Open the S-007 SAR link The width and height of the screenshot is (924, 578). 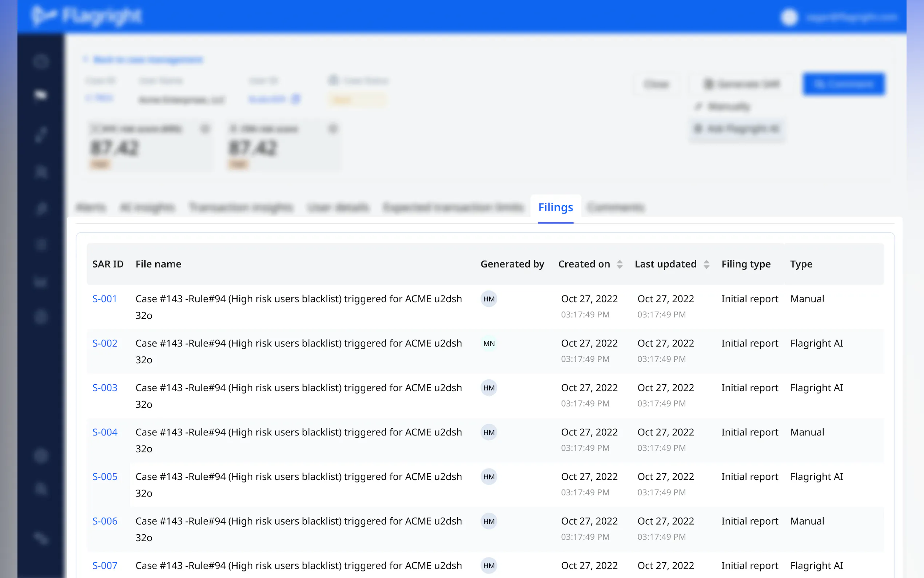105,566
